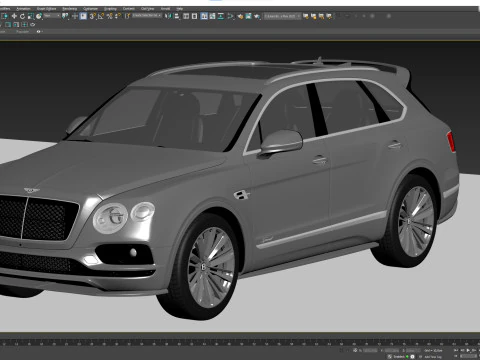This screenshot has width=480, height=360.
Task: Click the Add Time Tag label
Action: pyautogui.click(x=433, y=357)
